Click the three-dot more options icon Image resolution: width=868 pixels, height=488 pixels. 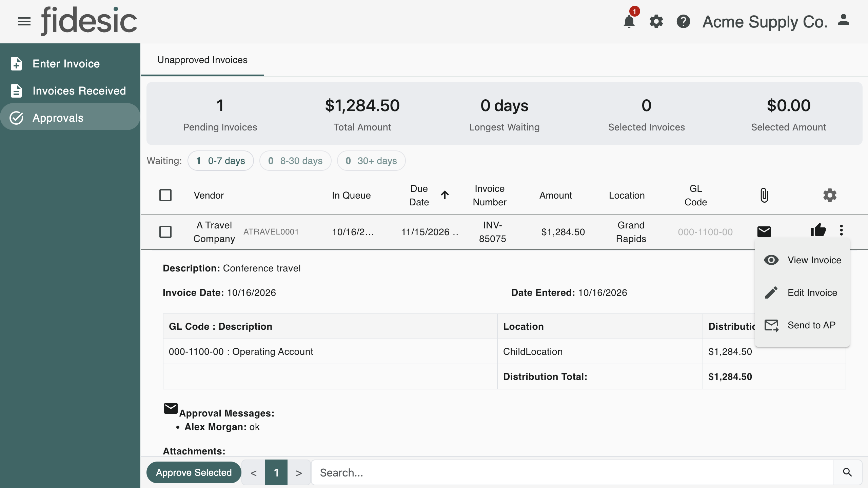tap(841, 230)
